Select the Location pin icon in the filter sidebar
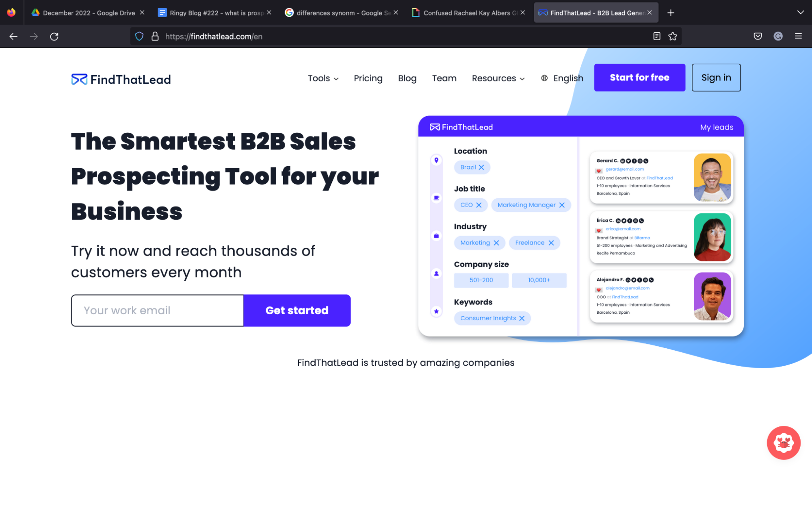The image size is (812, 508). (436, 160)
